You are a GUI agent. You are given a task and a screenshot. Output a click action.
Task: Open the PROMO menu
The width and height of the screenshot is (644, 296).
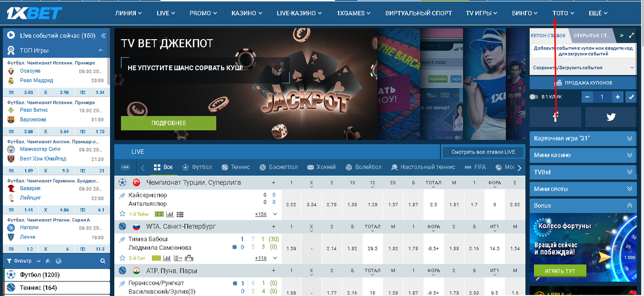203,13
